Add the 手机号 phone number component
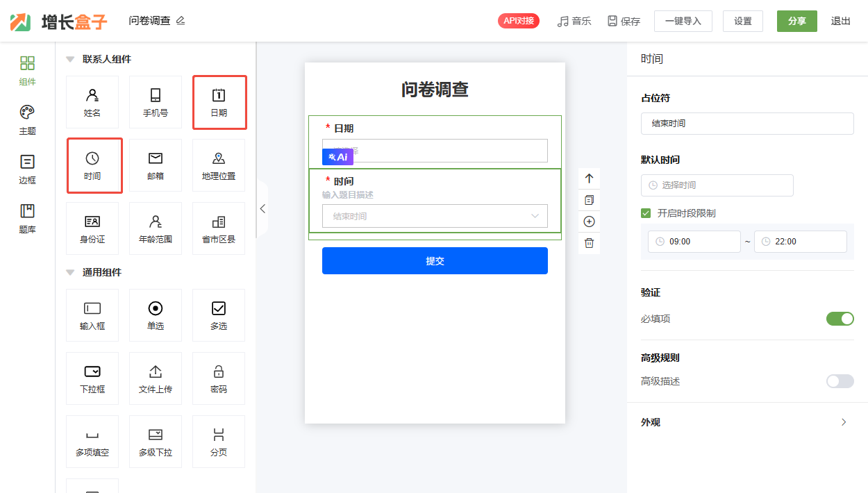868x493 pixels. tap(156, 102)
